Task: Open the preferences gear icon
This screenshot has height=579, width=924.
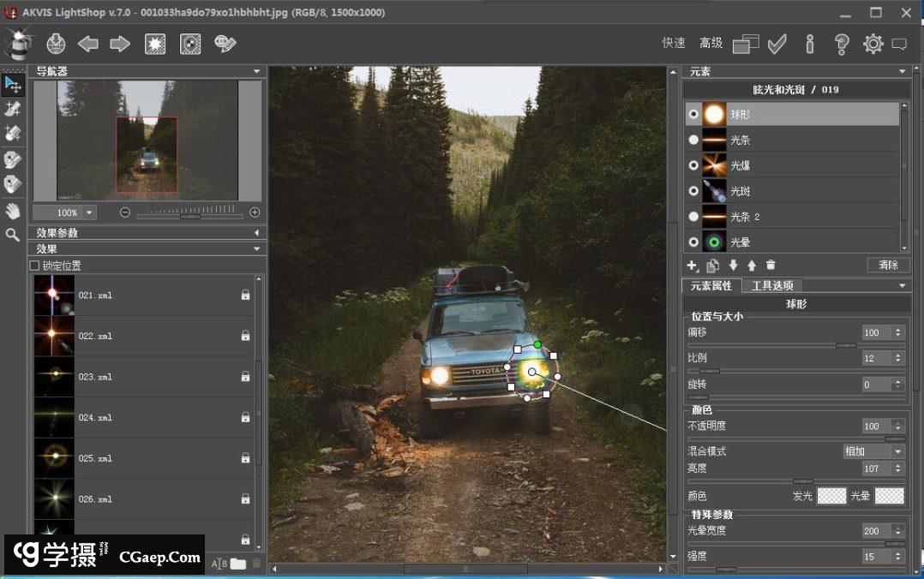Action: 873,44
